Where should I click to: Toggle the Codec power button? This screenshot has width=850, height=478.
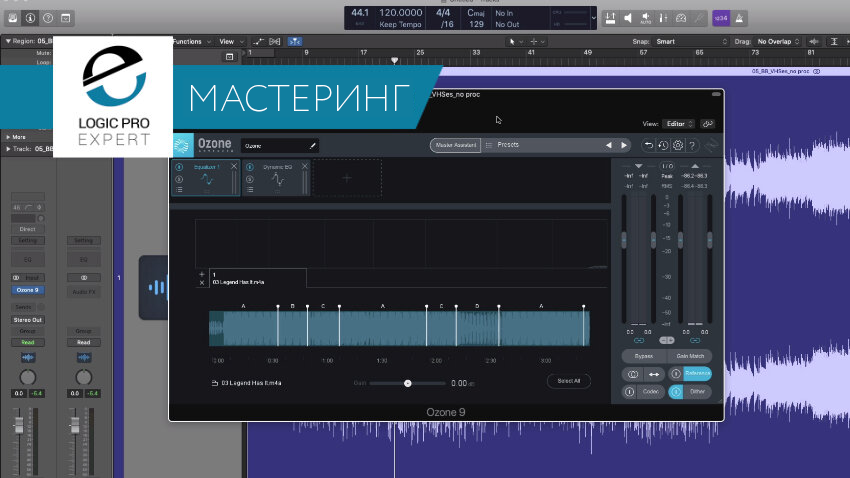pyautogui.click(x=629, y=392)
